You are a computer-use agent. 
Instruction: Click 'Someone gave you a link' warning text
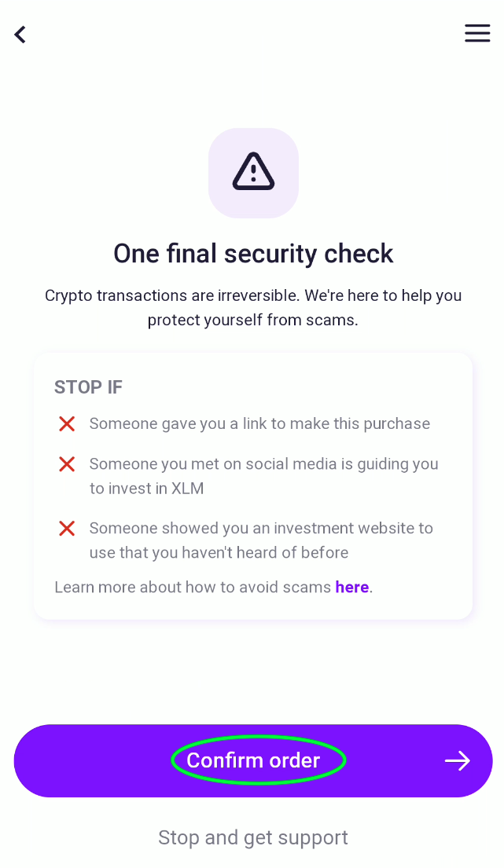point(259,424)
